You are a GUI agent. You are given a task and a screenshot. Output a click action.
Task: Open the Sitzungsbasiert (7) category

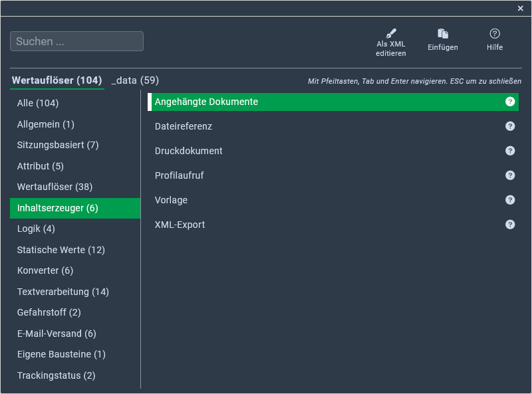pos(58,145)
